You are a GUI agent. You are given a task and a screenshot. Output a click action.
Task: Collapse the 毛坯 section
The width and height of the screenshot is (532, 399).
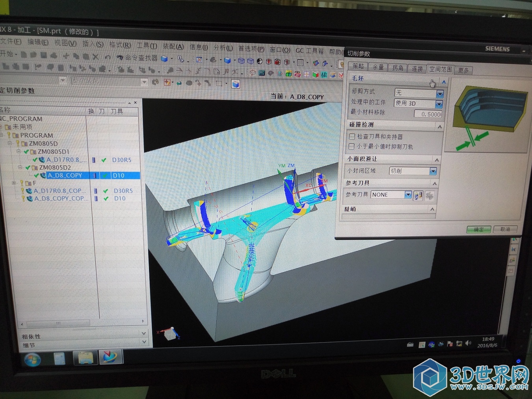click(x=444, y=82)
